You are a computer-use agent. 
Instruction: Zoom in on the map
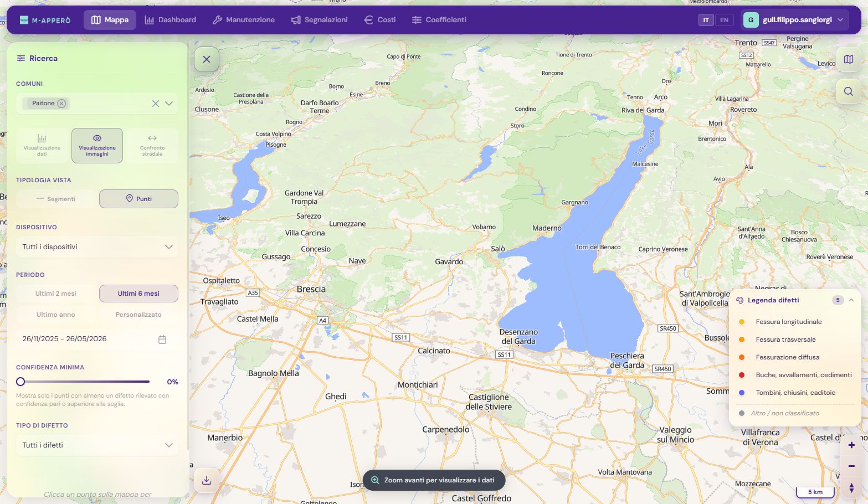pos(851,445)
